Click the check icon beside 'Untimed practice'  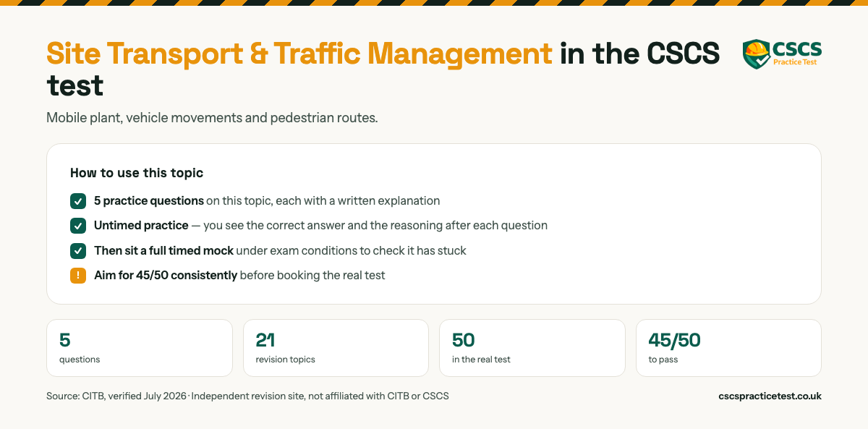(78, 226)
